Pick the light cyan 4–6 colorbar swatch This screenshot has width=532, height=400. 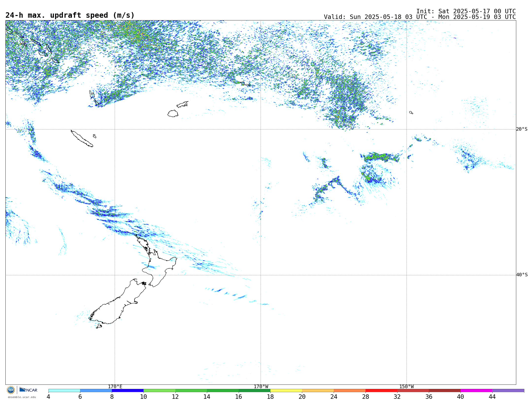pyautogui.click(x=64, y=390)
